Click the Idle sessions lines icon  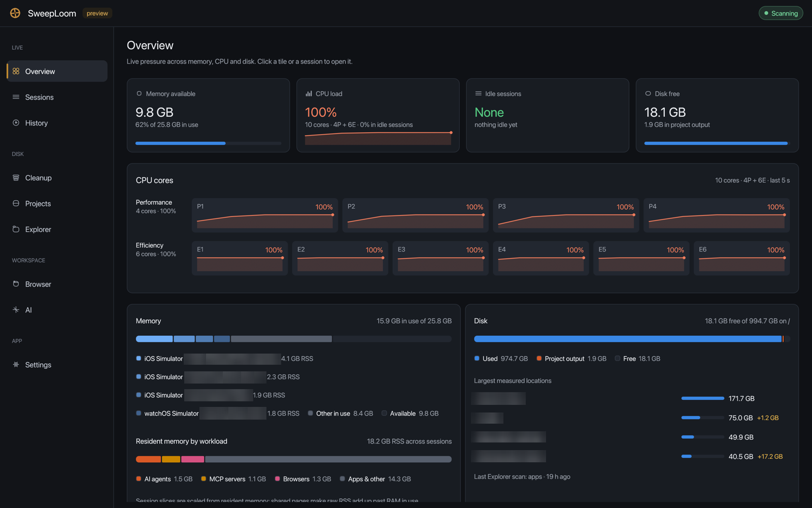[x=478, y=93]
